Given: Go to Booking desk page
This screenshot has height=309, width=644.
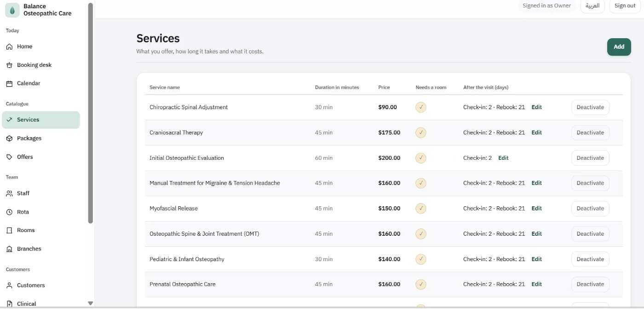Looking at the screenshot, I should pos(41,65).
